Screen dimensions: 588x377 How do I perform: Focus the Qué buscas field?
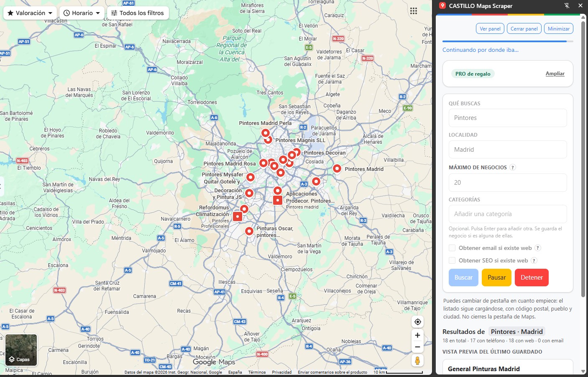508,118
